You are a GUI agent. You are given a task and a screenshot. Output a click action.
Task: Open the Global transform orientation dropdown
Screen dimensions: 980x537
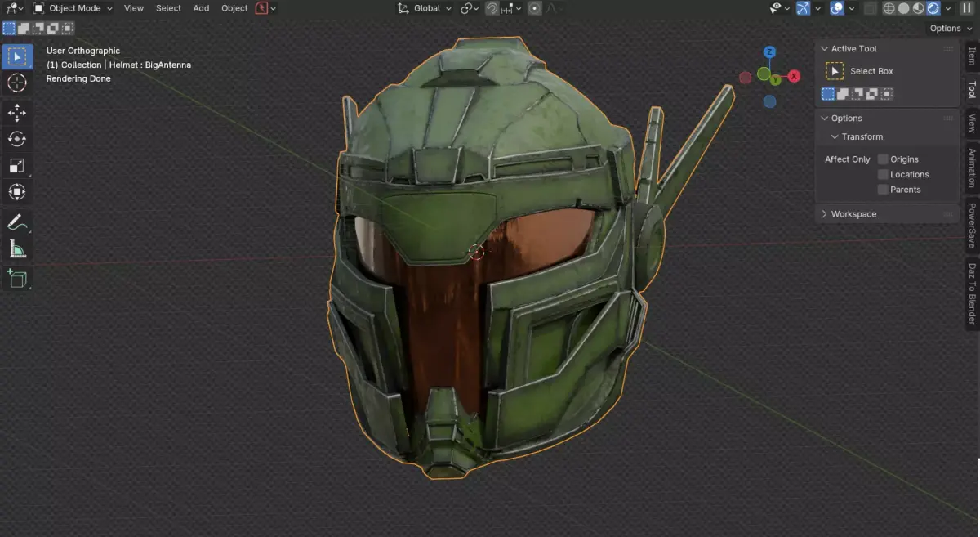click(x=425, y=8)
